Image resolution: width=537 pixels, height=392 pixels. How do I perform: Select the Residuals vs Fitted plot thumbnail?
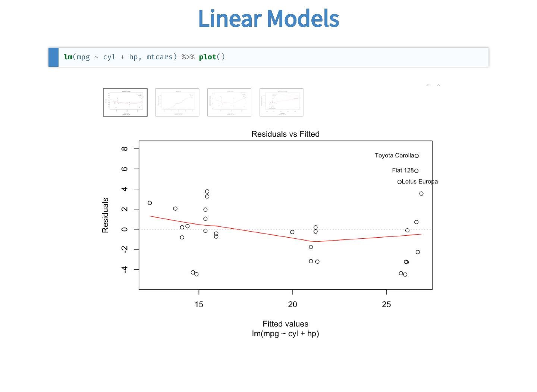(125, 103)
